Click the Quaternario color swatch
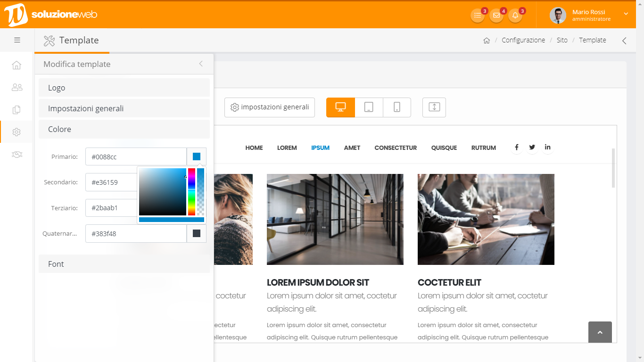 tap(197, 233)
